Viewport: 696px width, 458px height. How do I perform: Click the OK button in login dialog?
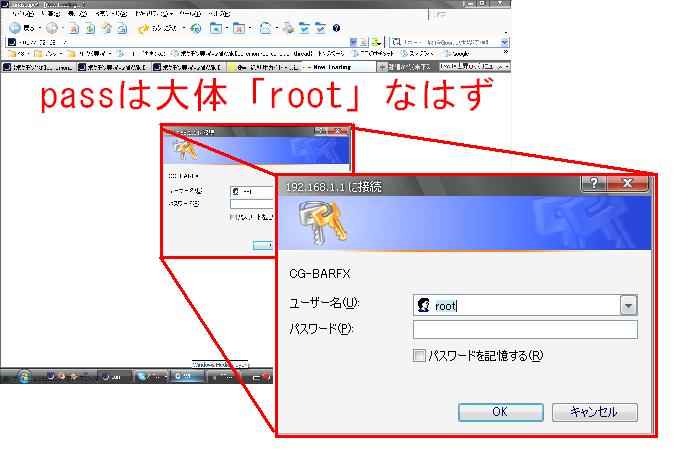500,411
